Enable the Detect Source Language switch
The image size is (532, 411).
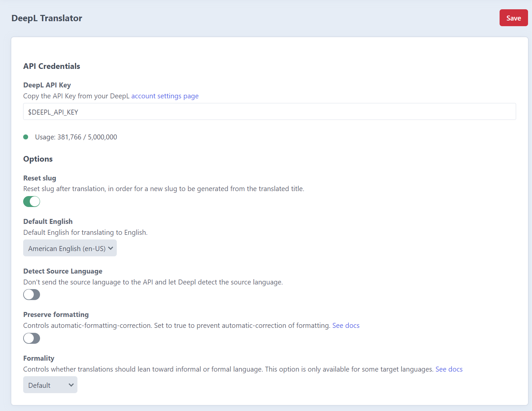point(31,295)
